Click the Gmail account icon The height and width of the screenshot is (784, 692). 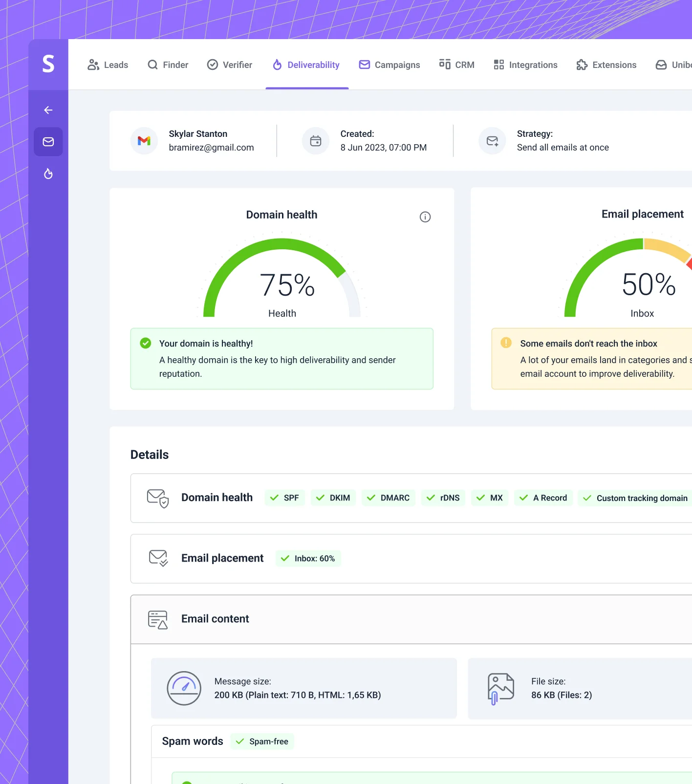pyautogui.click(x=144, y=141)
